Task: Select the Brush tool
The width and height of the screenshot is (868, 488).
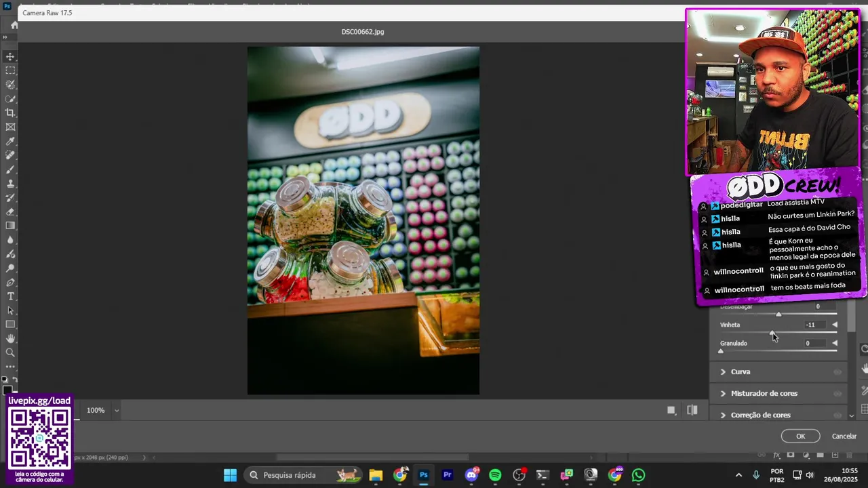Action: click(x=10, y=169)
